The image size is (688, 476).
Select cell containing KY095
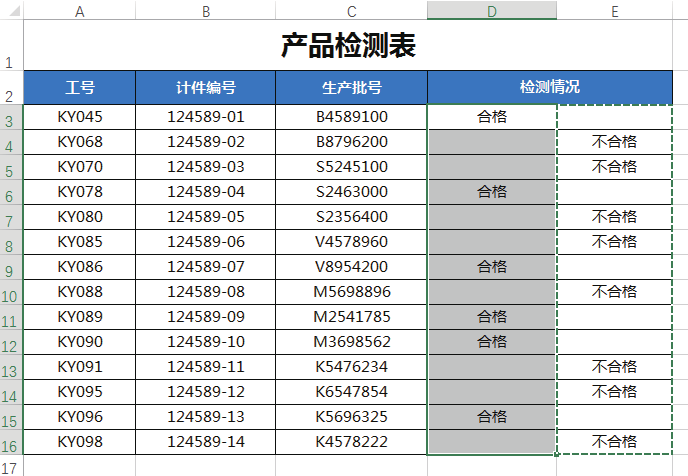(x=79, y=392)
